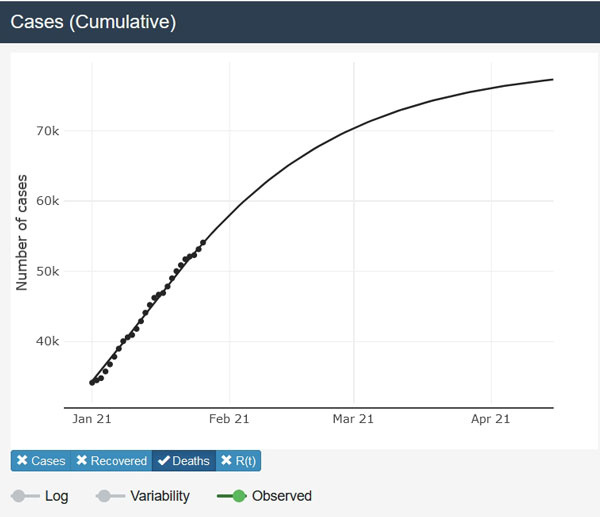Click the X icon on the Cases button

(x=22, y=461)
